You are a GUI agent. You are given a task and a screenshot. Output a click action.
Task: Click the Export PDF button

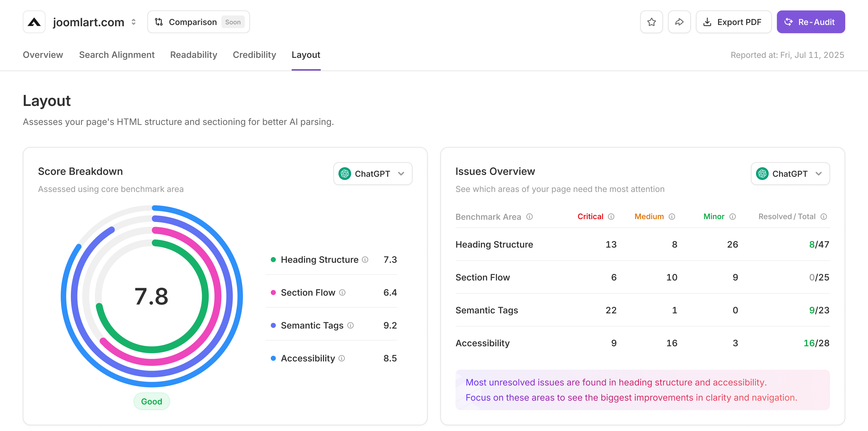tap(733, 22)
